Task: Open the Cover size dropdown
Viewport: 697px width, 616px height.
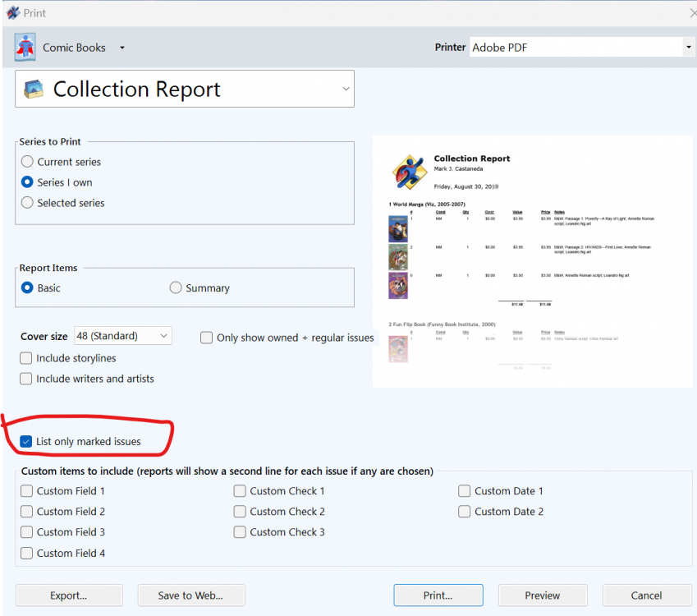Action: [163, 336]
